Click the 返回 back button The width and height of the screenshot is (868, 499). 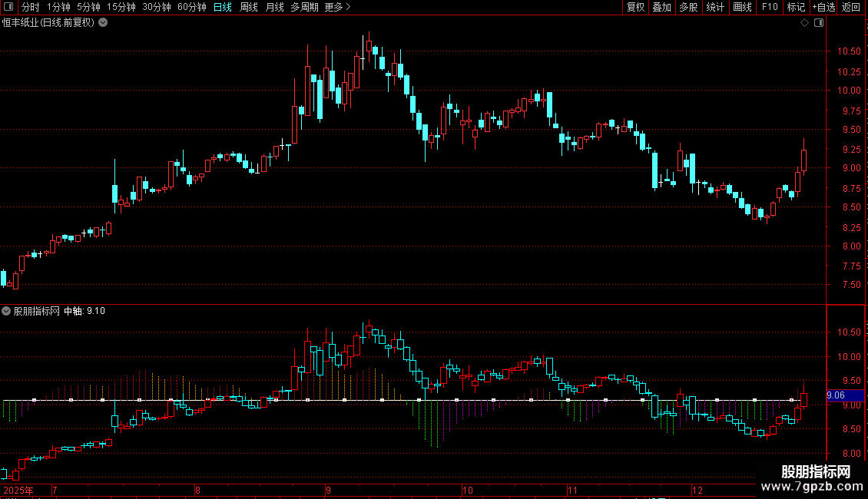[x=851, y=7]
